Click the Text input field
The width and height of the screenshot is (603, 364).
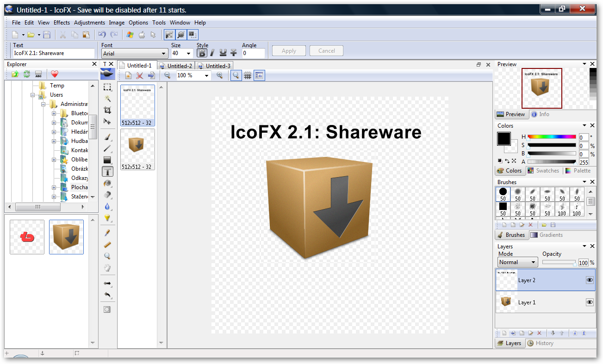click(54, 54)
